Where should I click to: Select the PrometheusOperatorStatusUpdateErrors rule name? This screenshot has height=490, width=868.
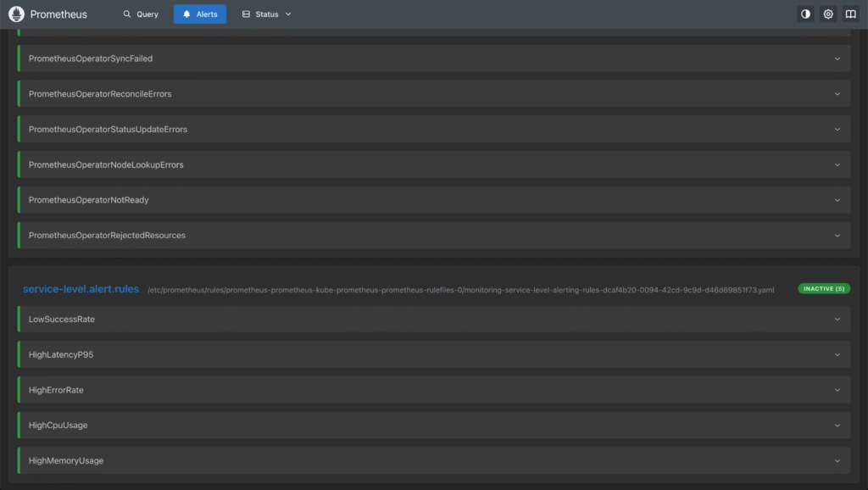pyautogui.click(x=108, y=130)
